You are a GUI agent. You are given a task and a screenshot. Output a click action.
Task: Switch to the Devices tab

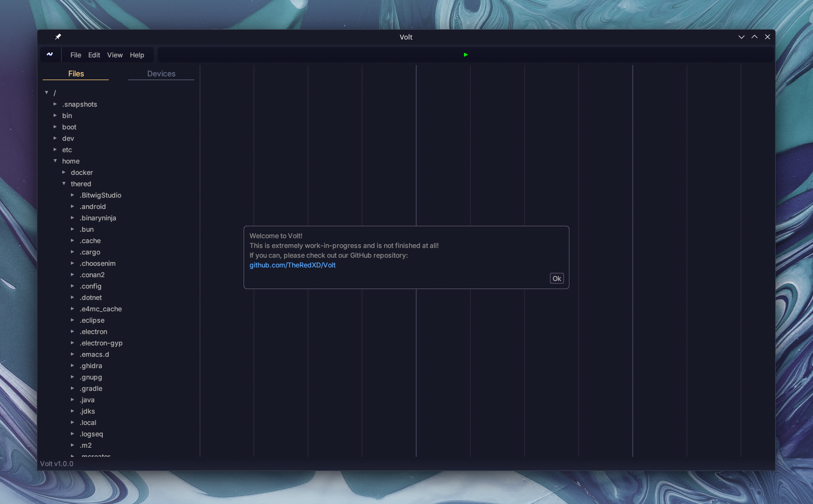161,74
